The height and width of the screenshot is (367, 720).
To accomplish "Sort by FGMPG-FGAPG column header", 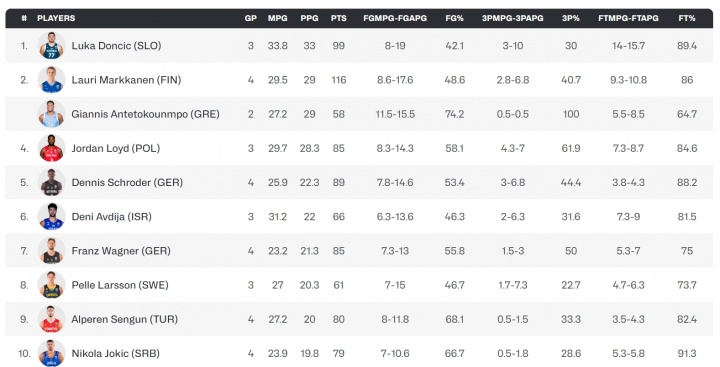I will [x=395, y=18].
